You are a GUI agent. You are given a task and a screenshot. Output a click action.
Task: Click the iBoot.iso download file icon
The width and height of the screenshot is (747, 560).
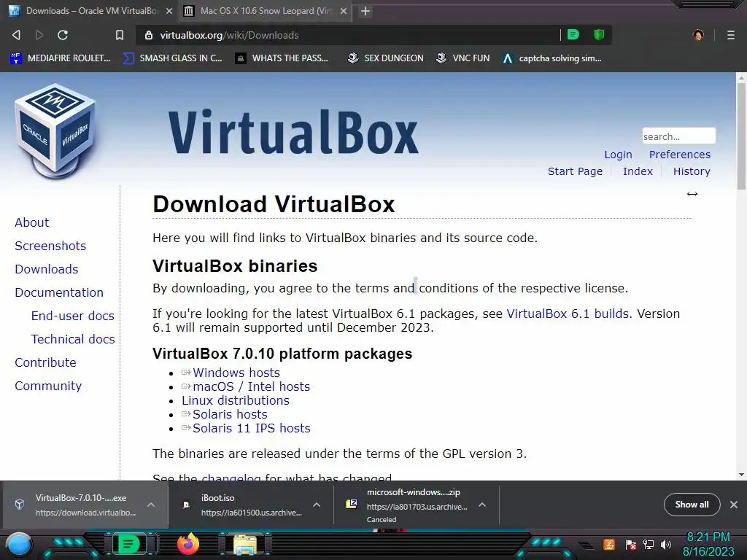pos(186,505)
